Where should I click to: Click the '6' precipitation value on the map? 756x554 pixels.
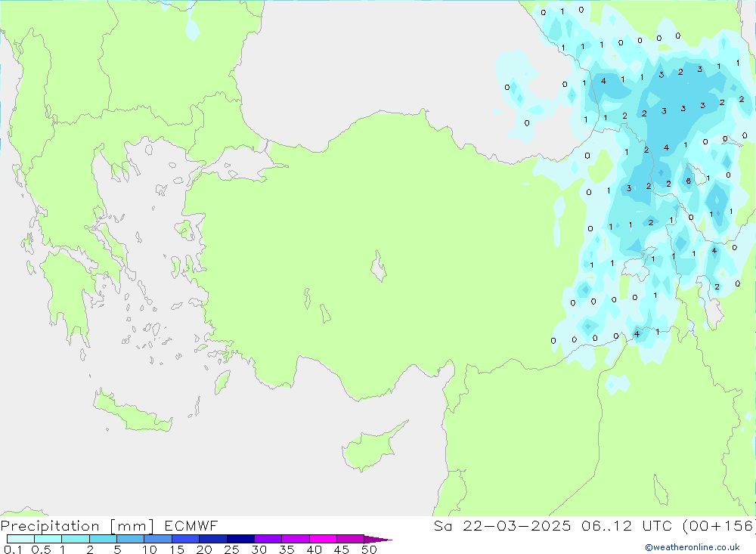click(x=689, y=181)
